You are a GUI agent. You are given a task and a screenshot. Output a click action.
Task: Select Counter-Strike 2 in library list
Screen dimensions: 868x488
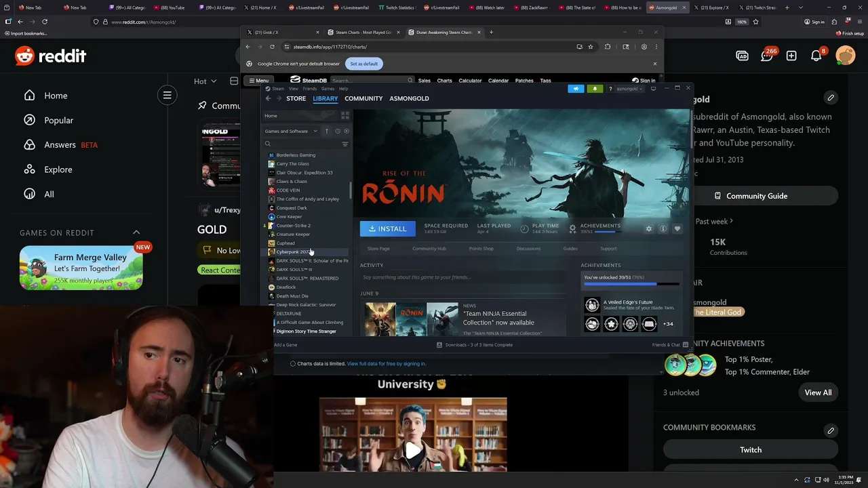coord(307,225)
